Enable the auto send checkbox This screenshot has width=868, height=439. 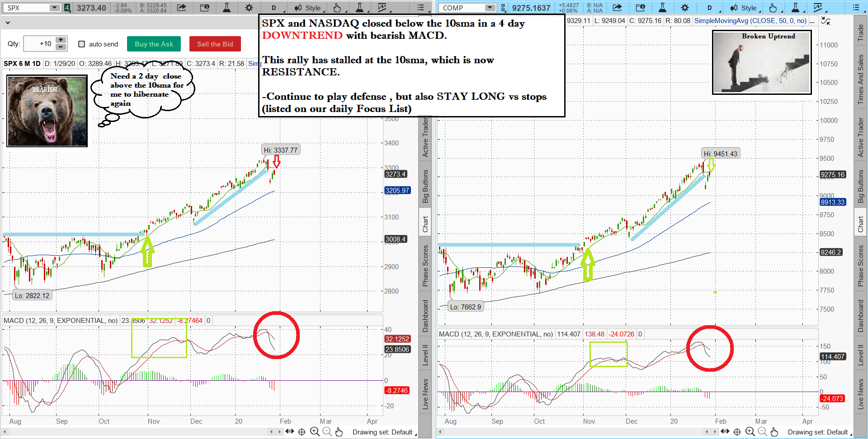click(x=82, y=44)
